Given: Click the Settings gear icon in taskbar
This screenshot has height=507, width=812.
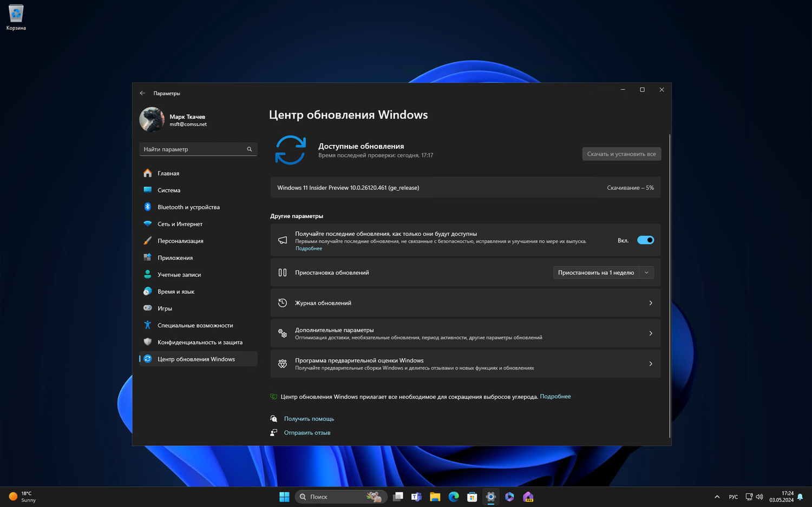Looking at the screenshot, I should [491, 497].
